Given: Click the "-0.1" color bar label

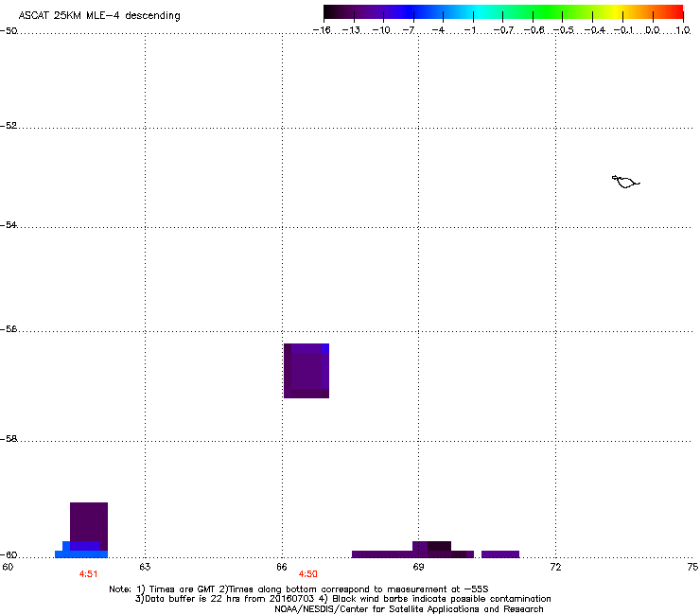Looking at the screenshot, I should (623, 30).
